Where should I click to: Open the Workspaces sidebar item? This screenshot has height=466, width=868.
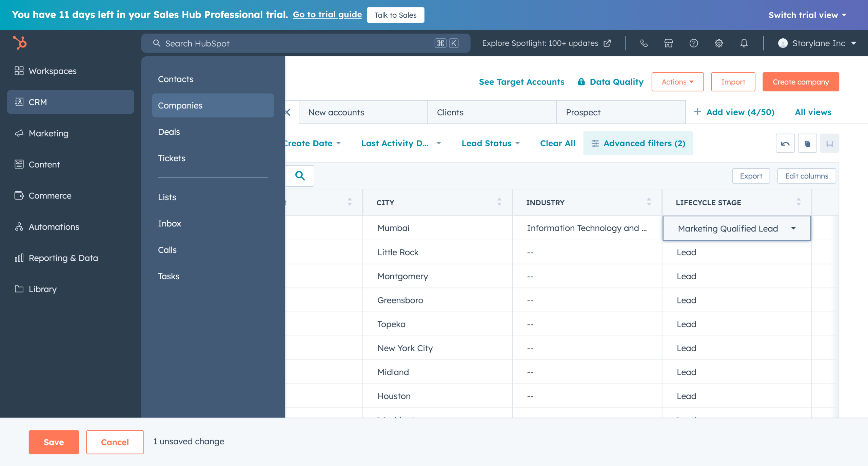pos(71,71)
